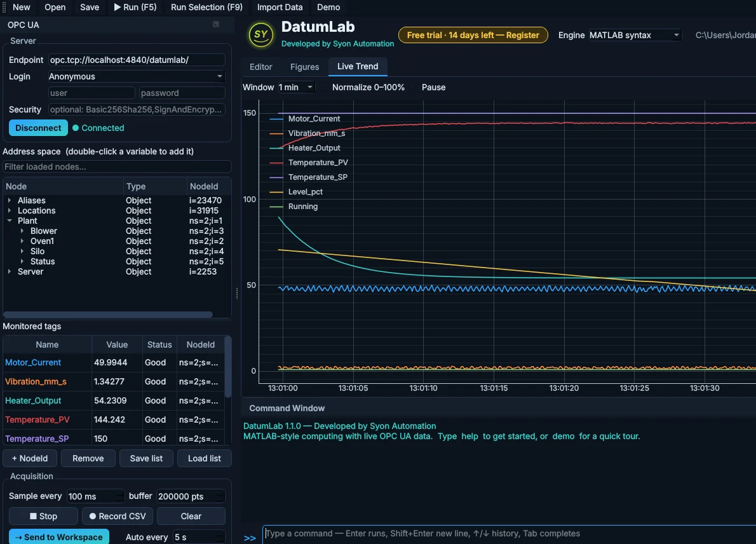
Task: Switch to the Figures tab
Action: coord(305,67)
